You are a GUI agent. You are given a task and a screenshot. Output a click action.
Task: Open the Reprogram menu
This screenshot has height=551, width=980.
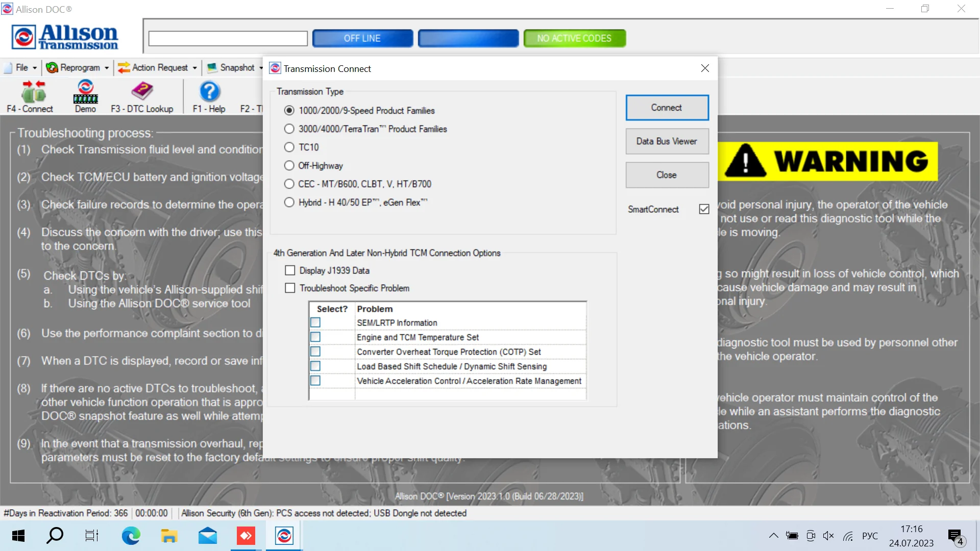click(x=80, y=67)
